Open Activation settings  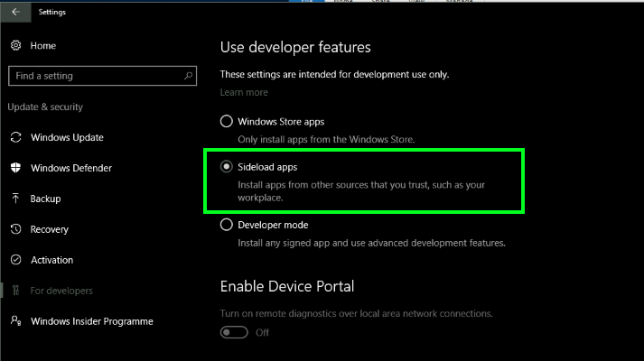tap(51, 260)
